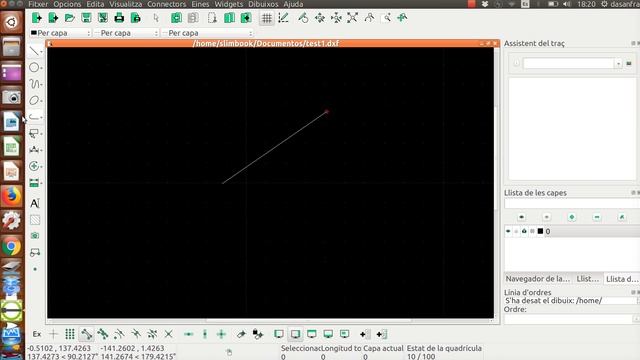
Task: Click the new from template icon
Action: pyautogui.click(x=53, y=18)
